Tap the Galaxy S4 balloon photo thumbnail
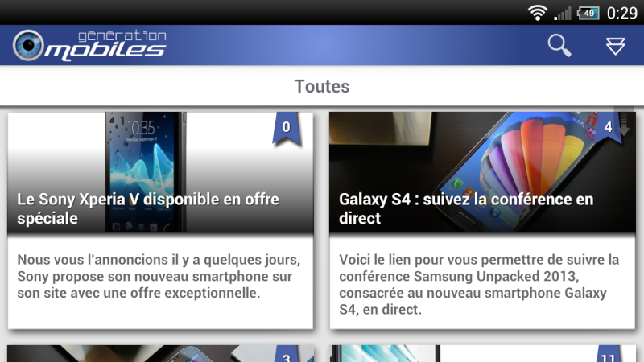 (x=482, y=172)
